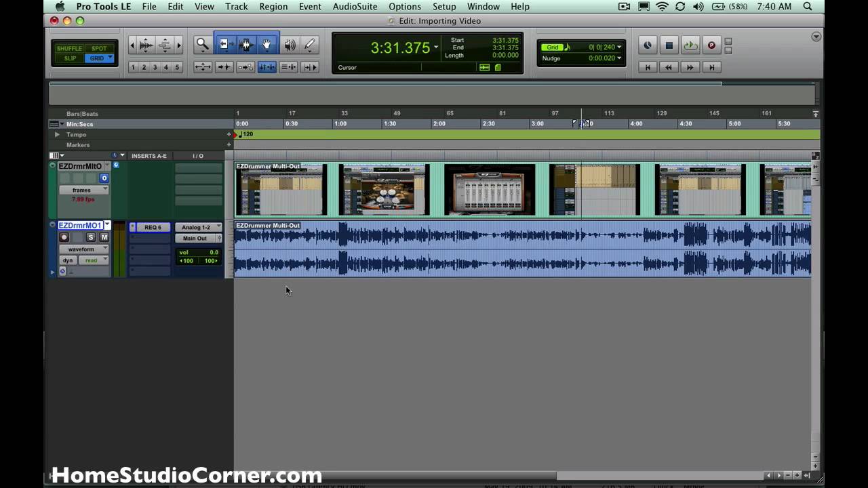Open Nudge value dropdown
The width and height of the screenshot is (868, 488).
point(619,58)
